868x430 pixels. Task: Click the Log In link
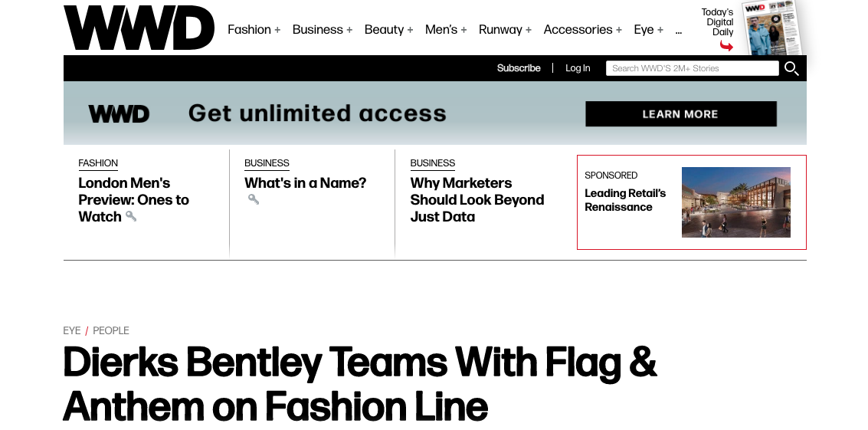point(578,68)
